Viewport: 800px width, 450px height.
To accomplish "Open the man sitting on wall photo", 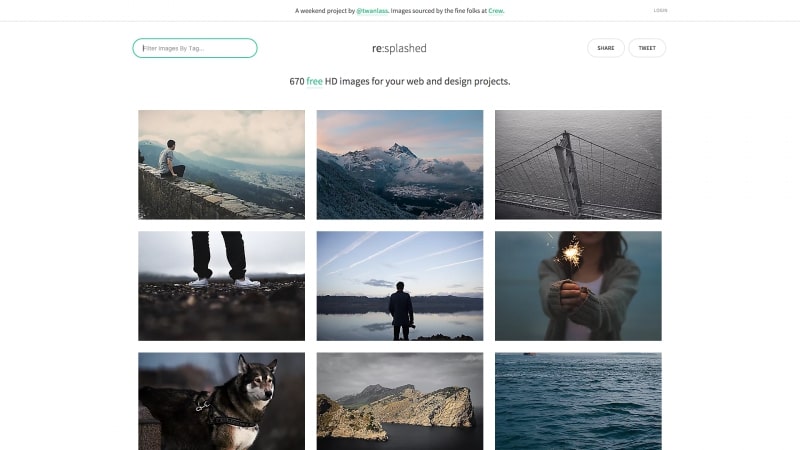I will tap(221, 165).
